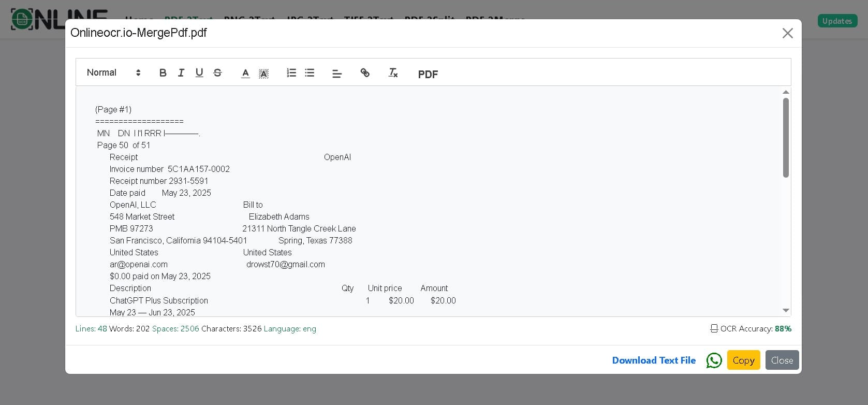
Task: Click Download Text File link
Action: (654, 360)
